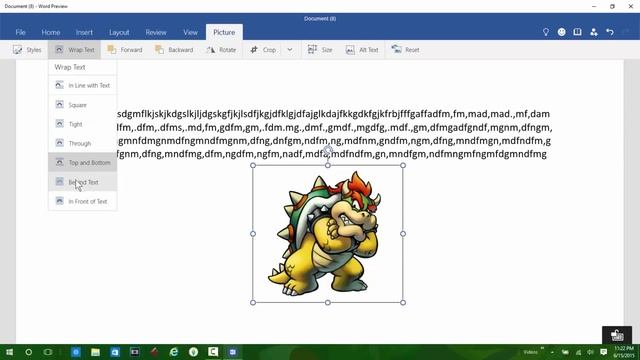Choose Square text wrapping
Screen dimensions: 640x360
(x=82, y=105)
